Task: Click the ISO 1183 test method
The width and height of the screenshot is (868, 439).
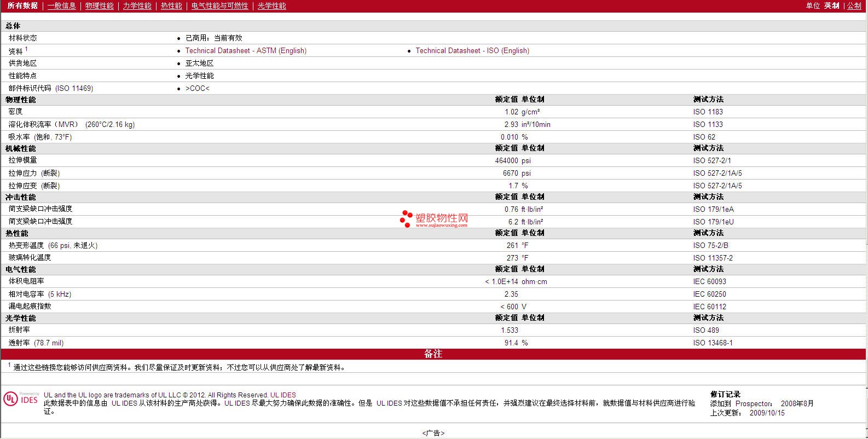Action: [x=708, y=112]
